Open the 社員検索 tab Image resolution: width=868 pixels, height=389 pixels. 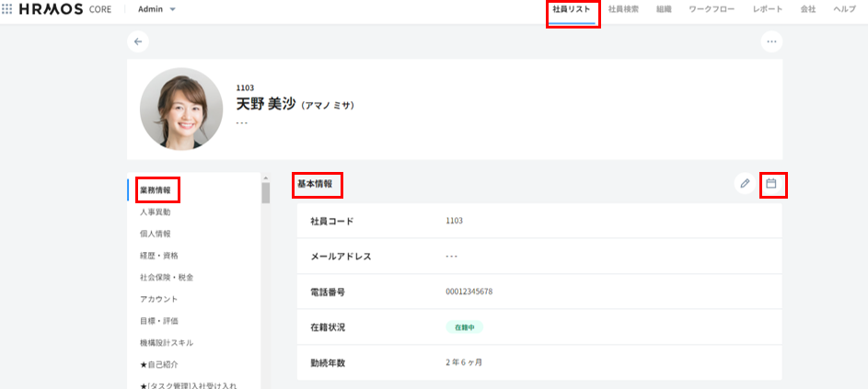[x=623, y=9]
